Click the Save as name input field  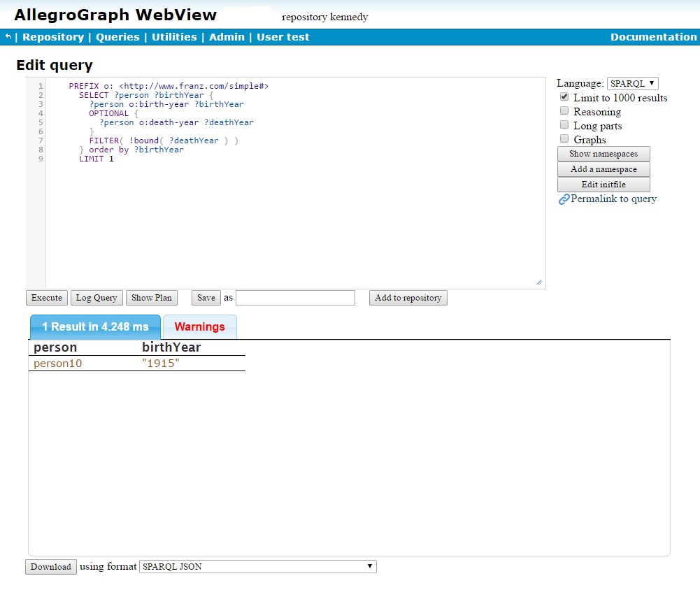tap(295, 298)
